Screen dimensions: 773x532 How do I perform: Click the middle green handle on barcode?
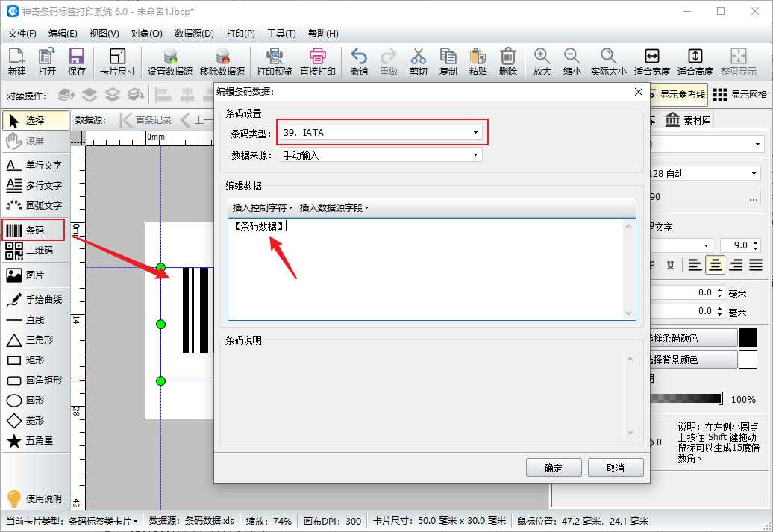pyautogui.click(x=160, y=324)
